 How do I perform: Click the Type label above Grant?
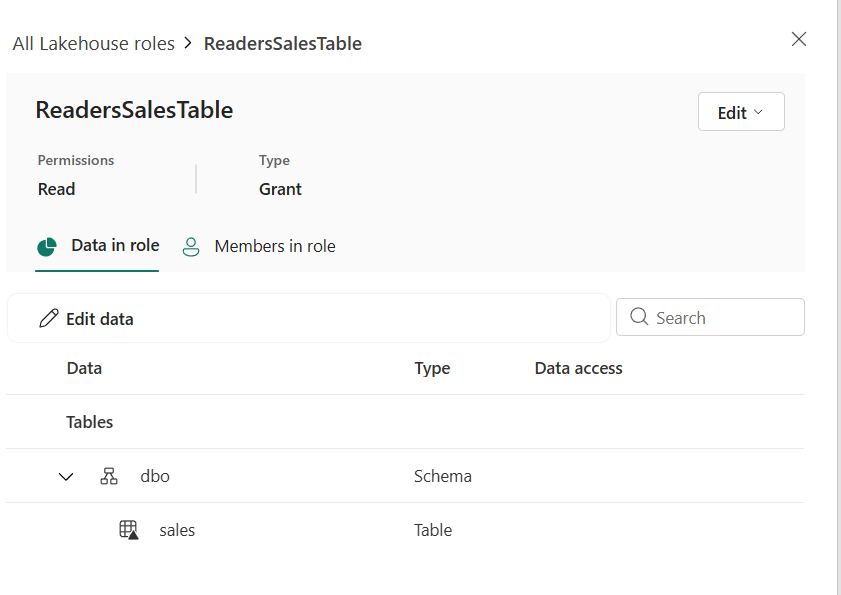(x=274, y=160)
